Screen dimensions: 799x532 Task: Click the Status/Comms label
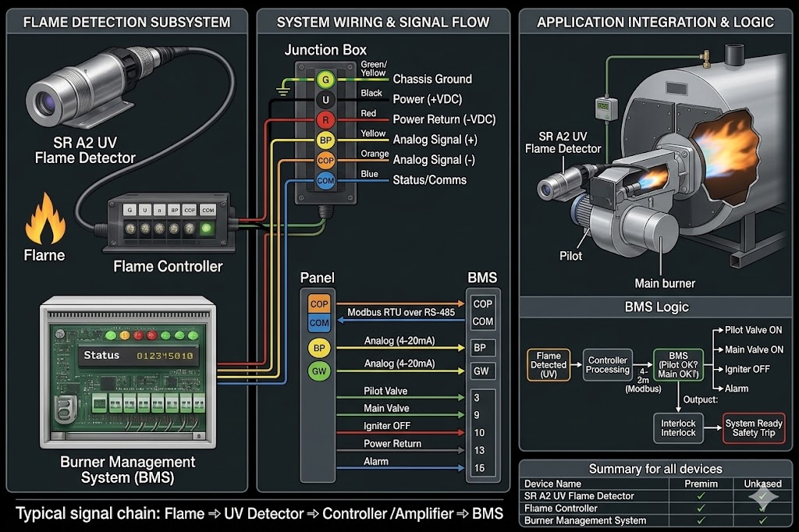pyautogui.click(x=430, y=180)
